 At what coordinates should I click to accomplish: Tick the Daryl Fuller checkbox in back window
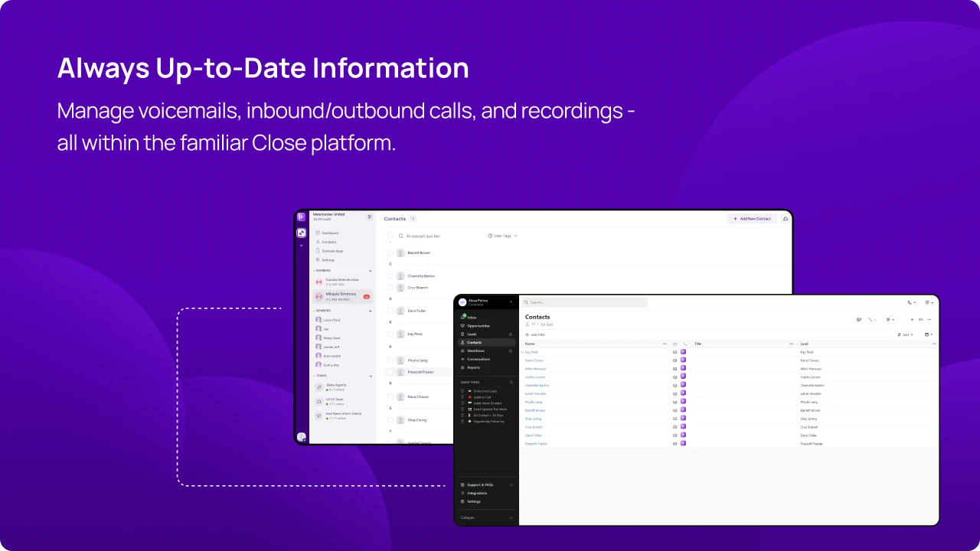[390, 311]
